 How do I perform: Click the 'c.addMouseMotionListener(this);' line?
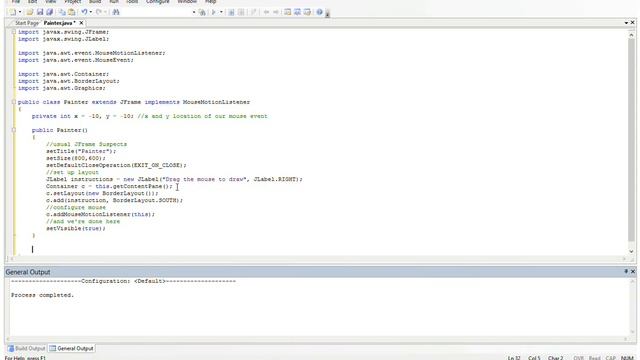point(100,214)
